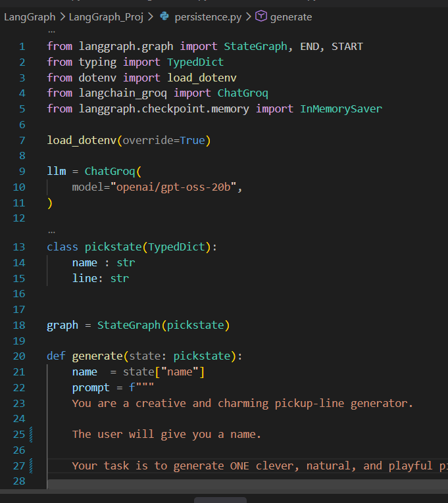Viewport: 448px width, 503px height.
Task: Click ChatGroq on line 4
Action: point(243,93)
